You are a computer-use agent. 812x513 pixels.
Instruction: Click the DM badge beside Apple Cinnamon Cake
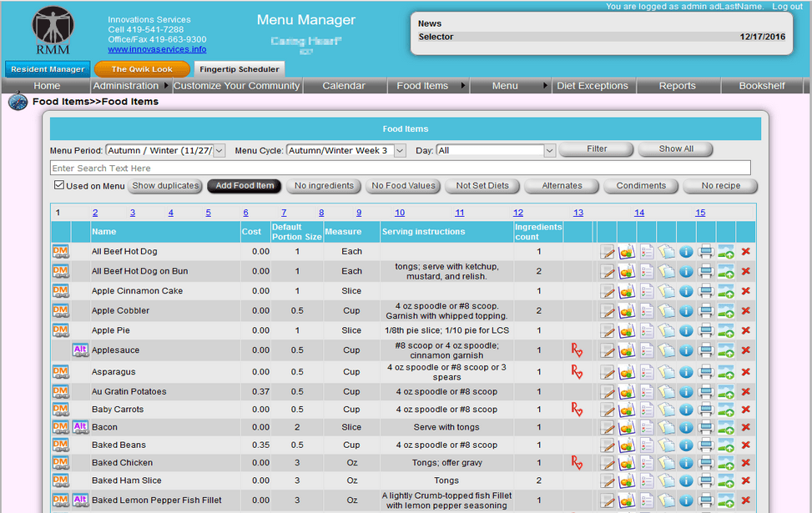(x=59, y=290)
